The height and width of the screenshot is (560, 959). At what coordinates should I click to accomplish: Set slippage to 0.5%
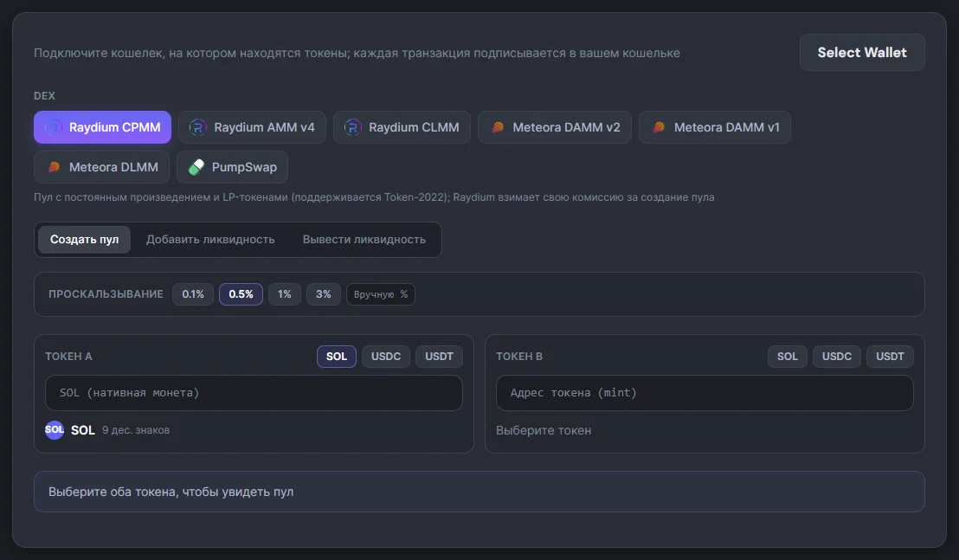pyautogui.click(x=241, y=294)
